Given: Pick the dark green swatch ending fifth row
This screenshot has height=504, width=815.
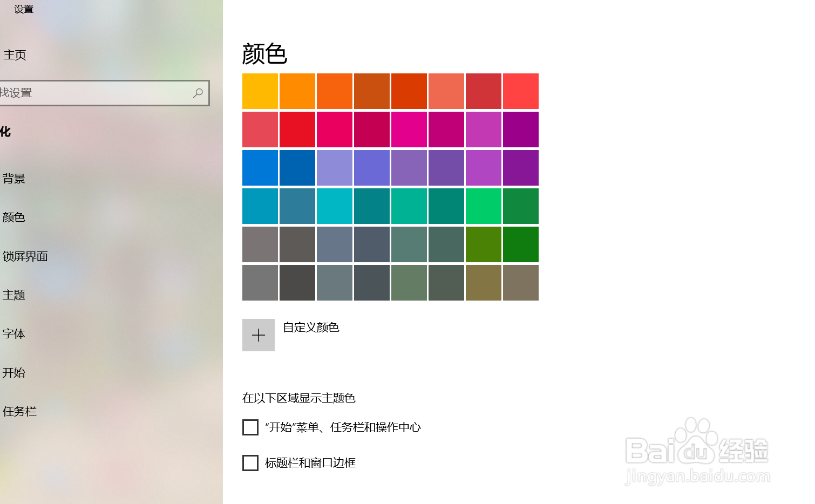Looking at the screenshot, I should pos(521,244).
